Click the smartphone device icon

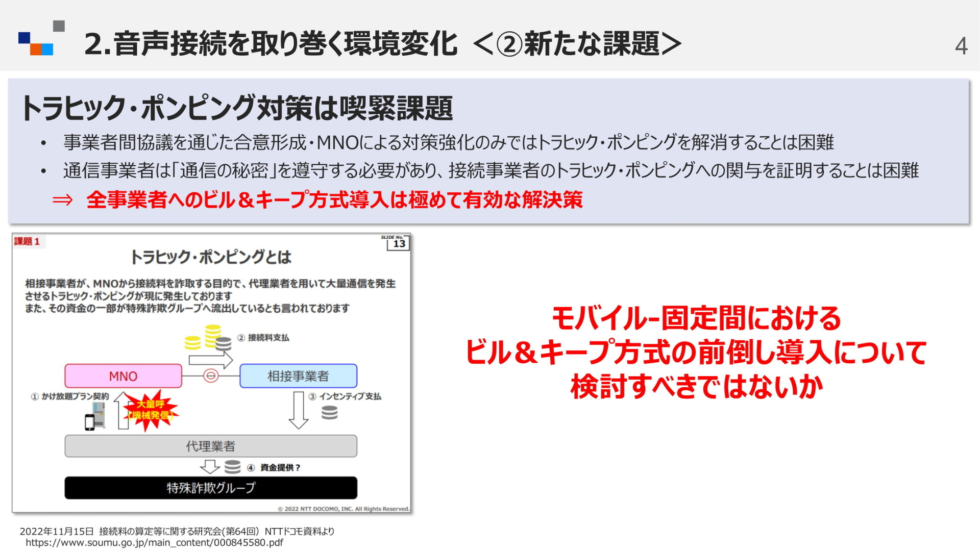90,421
